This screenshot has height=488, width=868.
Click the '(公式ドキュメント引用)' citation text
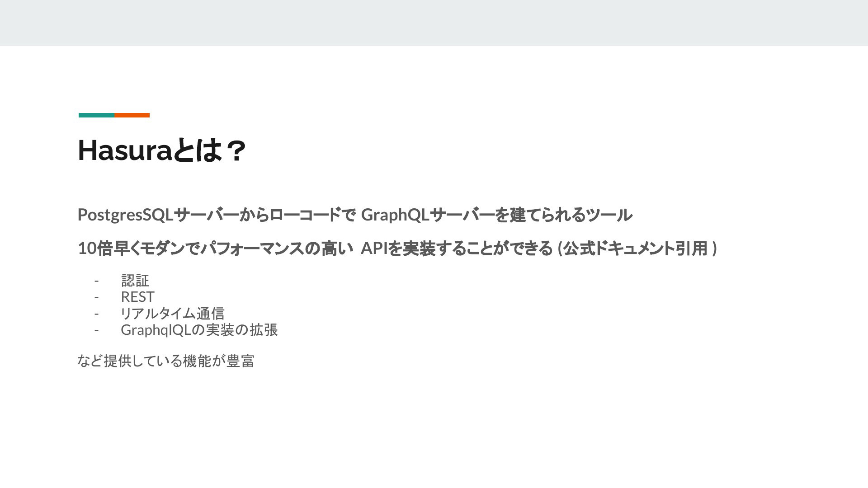point(637,248)
